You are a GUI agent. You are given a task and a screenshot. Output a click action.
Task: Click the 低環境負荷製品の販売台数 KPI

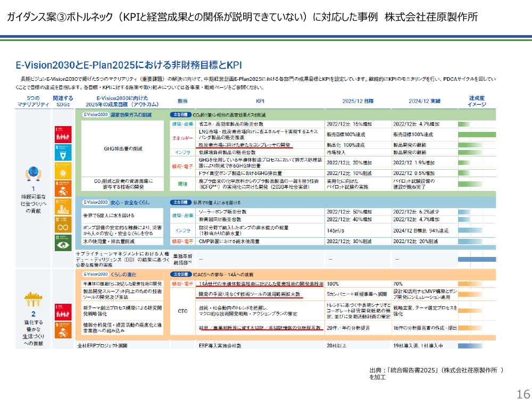coord(227,153)
